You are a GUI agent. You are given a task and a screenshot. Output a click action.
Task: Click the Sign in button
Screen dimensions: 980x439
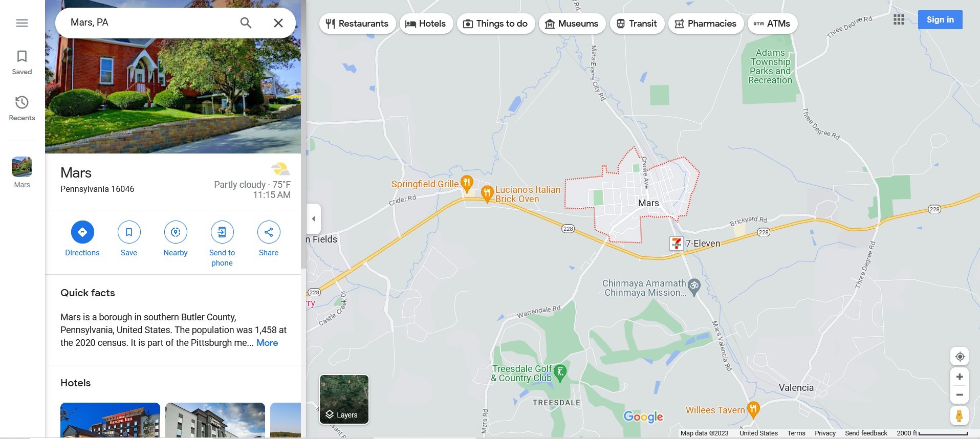940,20
